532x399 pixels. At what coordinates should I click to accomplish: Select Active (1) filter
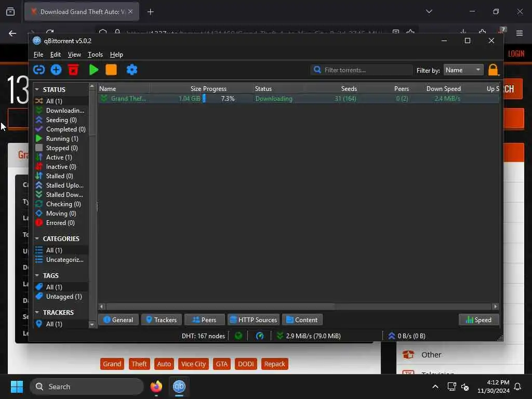point(61,157)
